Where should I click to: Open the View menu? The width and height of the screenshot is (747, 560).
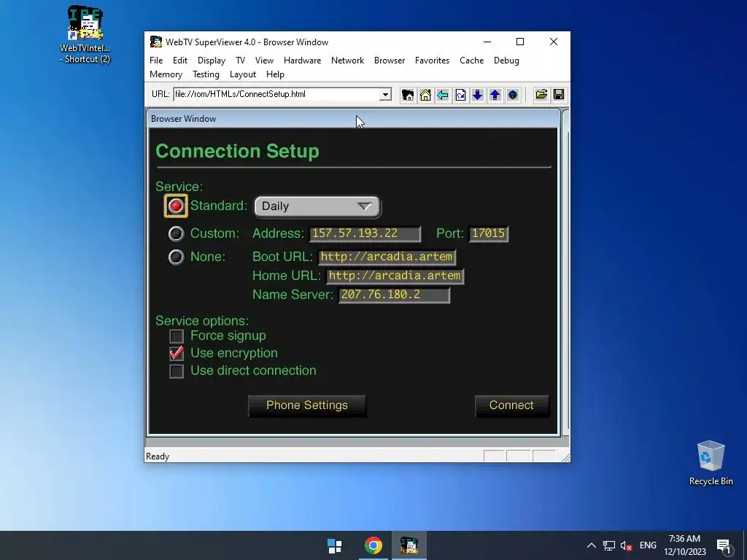264,61
